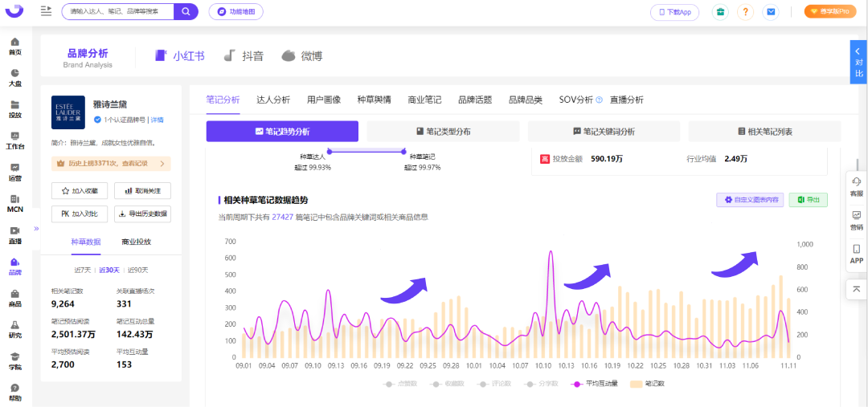Screen dimensions: 868x407
Task: Click the question mark help icon
Action: [745, 11]
